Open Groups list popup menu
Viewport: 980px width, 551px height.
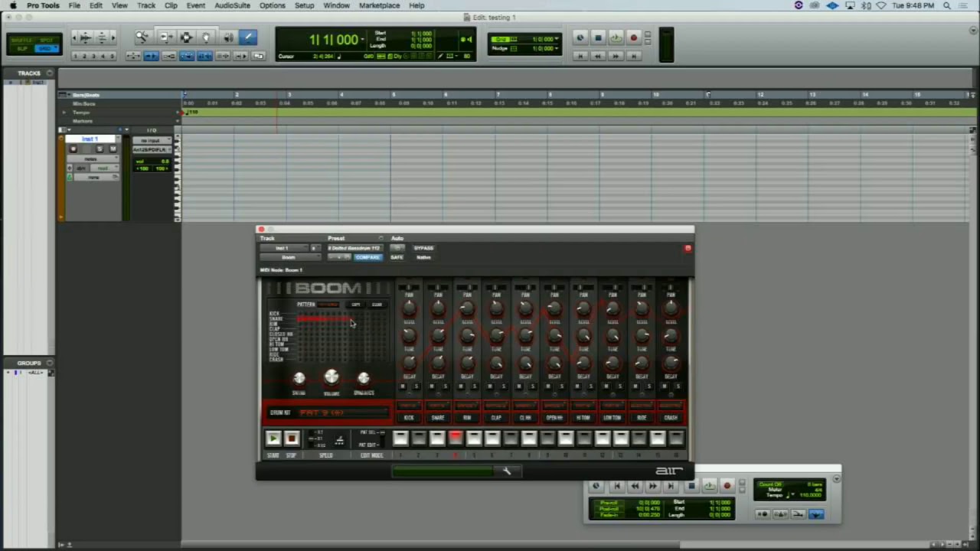click(x=50, y=363)
